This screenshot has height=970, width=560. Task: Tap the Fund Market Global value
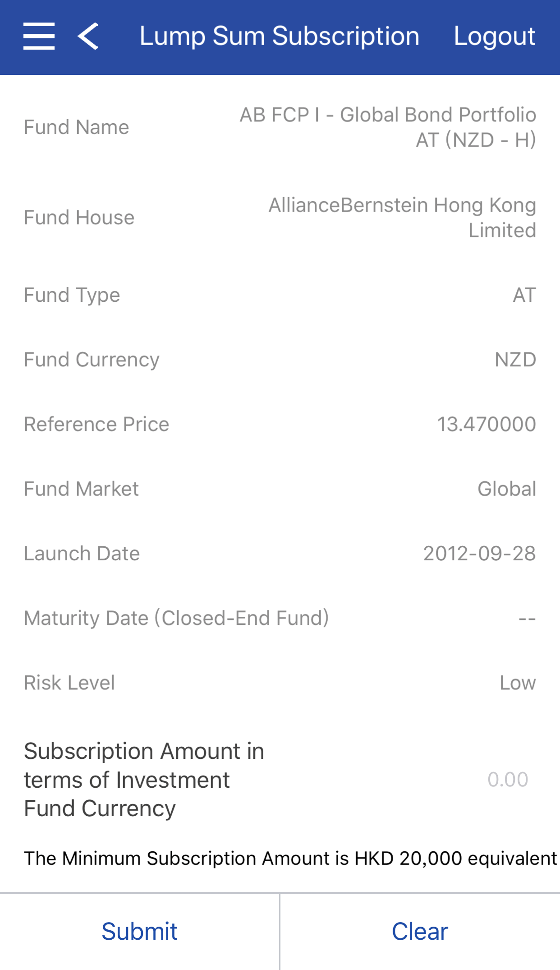[507, 489]
